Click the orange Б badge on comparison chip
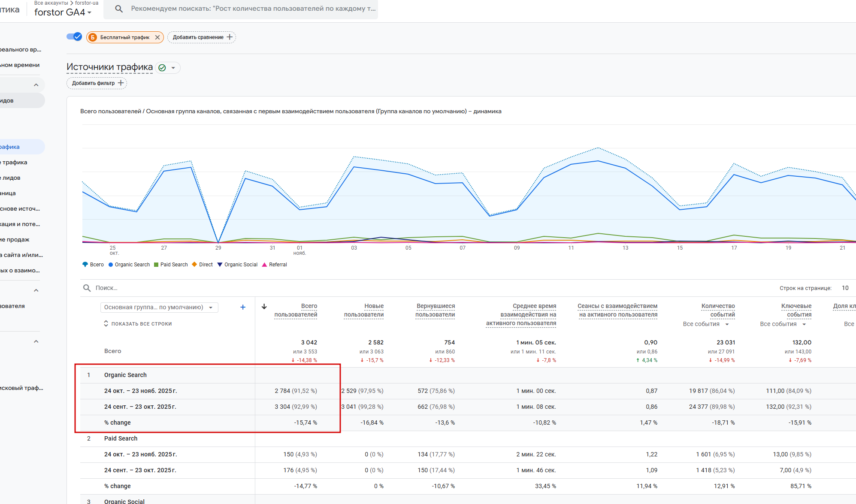The image size is (856, 504). (93, 37)
